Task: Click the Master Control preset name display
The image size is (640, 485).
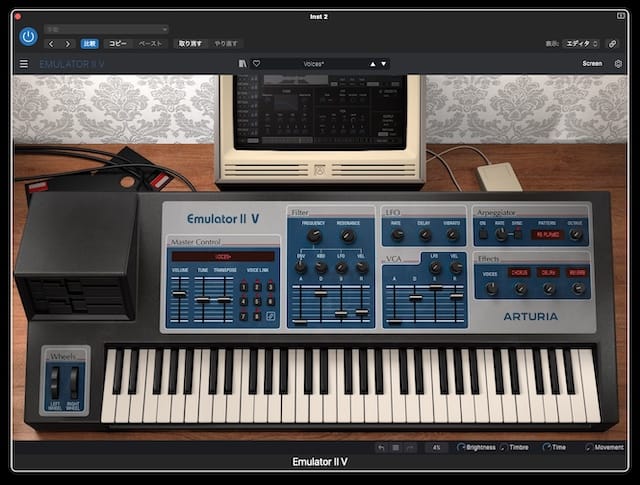Action: 223,257
